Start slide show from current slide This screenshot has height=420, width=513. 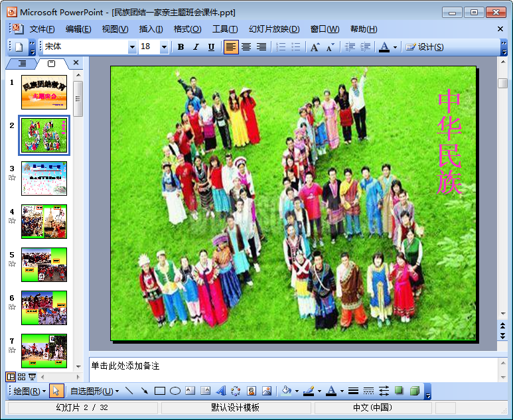pyautogui.click(x=32, y=377)
